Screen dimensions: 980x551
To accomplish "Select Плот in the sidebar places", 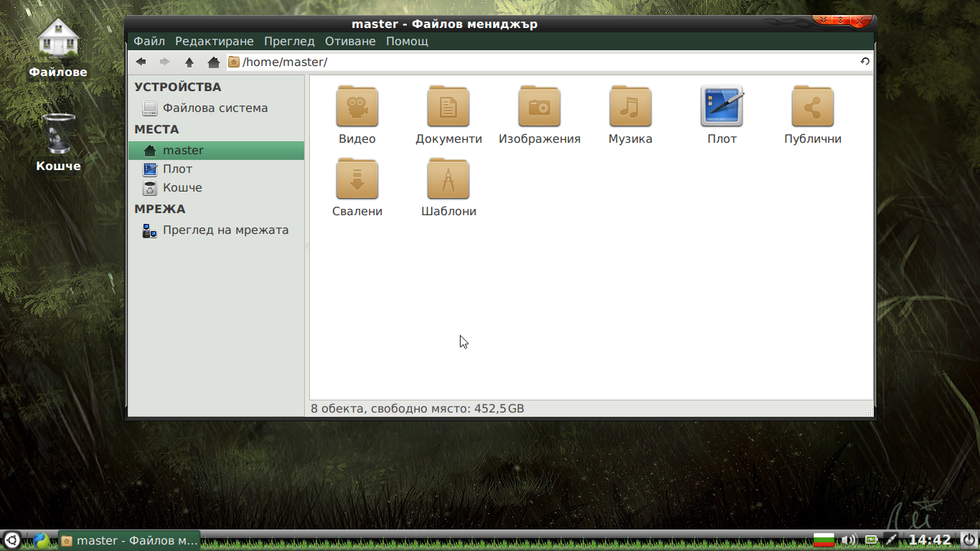I will click(216, 169).
